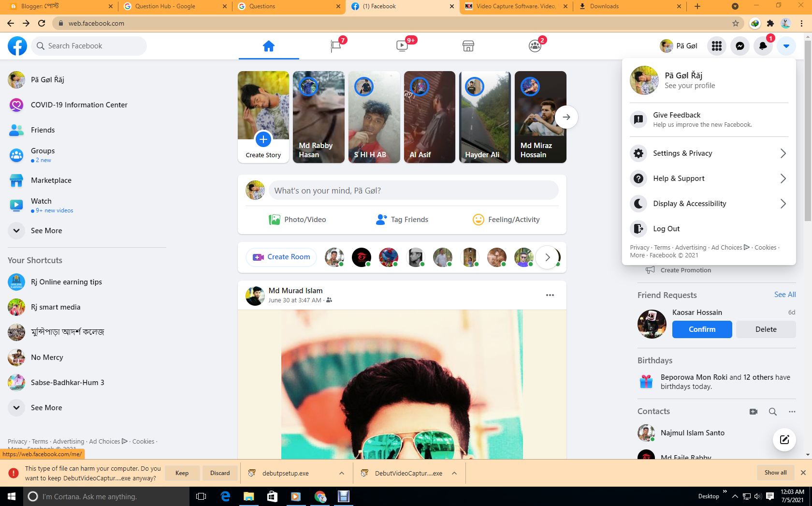Open the Marketplace tab in top bar
Screen dimensions: 812x506
[x=468, y=46]
